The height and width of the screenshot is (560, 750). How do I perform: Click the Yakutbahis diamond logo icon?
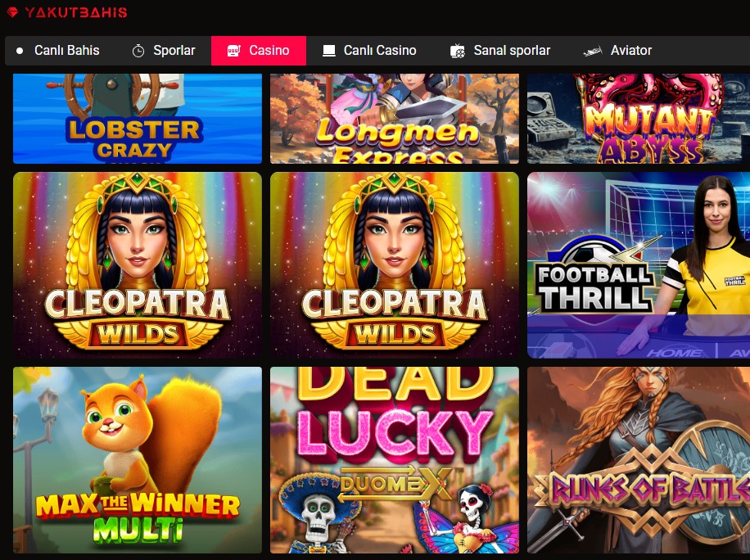point(13,12)
